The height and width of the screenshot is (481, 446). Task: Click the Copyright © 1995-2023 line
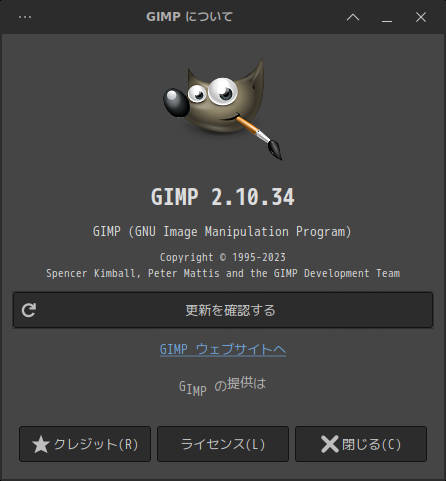tap(223, 257)
